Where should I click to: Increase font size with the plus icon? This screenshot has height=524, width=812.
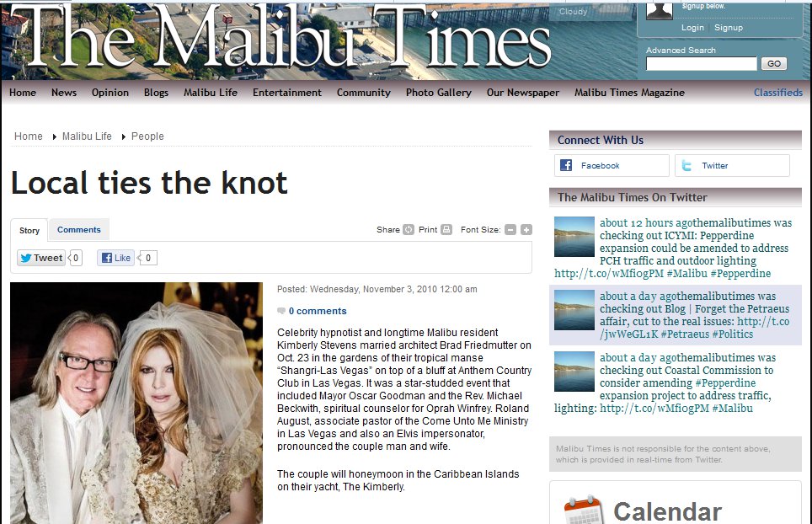coord(526,230)
